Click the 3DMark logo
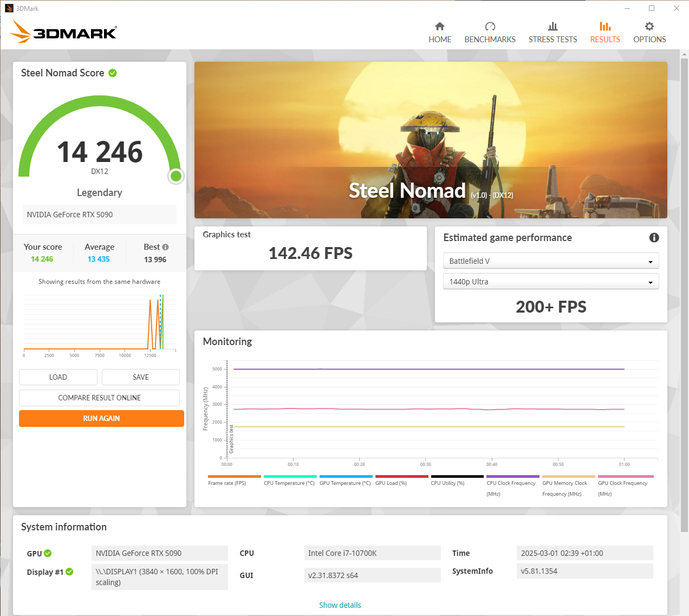The width and height of the screenshot is (689, 616). pyautogui.click(x=64, y=33)
